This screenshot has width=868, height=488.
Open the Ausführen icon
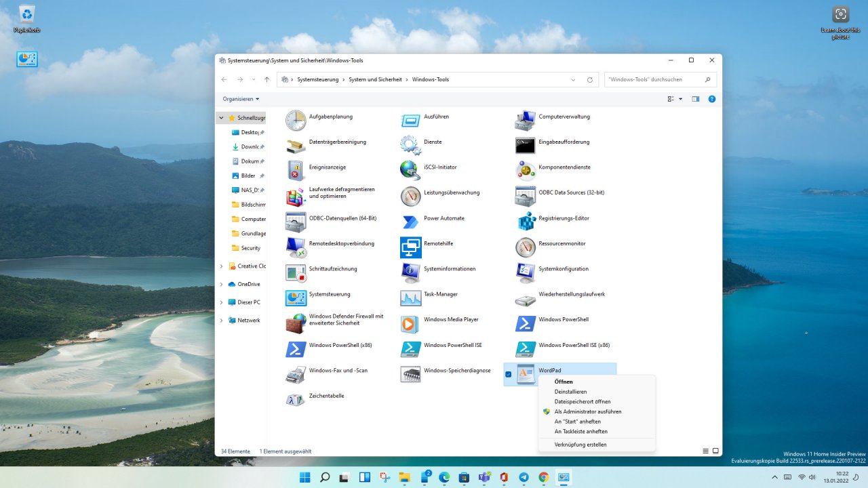coord(410,121)
